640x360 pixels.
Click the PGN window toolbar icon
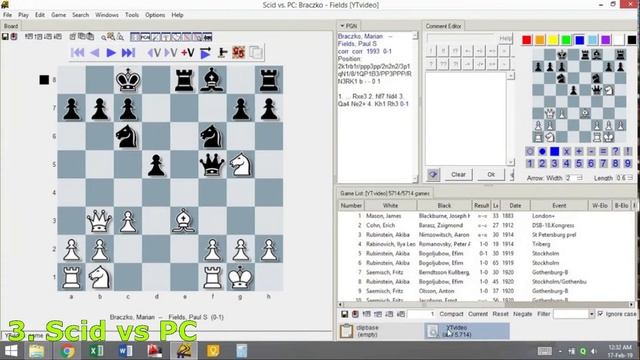pos(145,37)
